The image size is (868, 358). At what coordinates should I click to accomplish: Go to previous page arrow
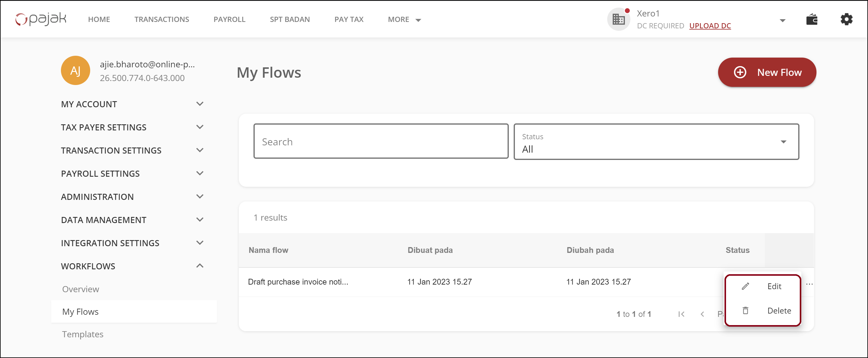[x=702, y=314]
